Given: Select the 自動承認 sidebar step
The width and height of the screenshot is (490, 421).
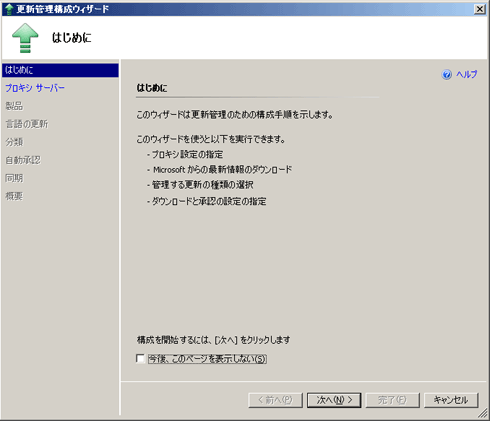Looking at the screenshot, I should (23, 160).
